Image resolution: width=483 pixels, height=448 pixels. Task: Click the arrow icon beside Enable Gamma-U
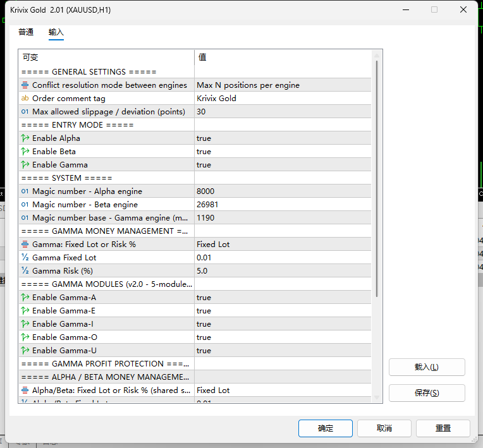[x=25, y=350]
